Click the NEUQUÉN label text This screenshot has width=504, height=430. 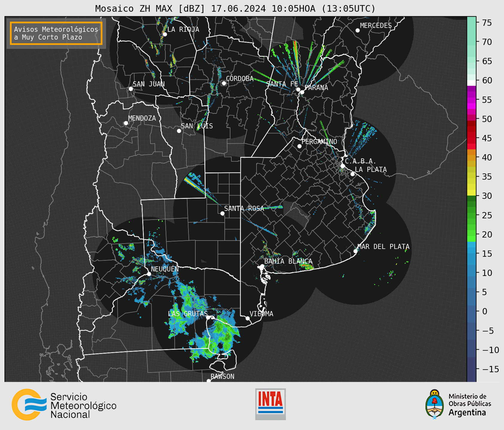tap(165, 269)
